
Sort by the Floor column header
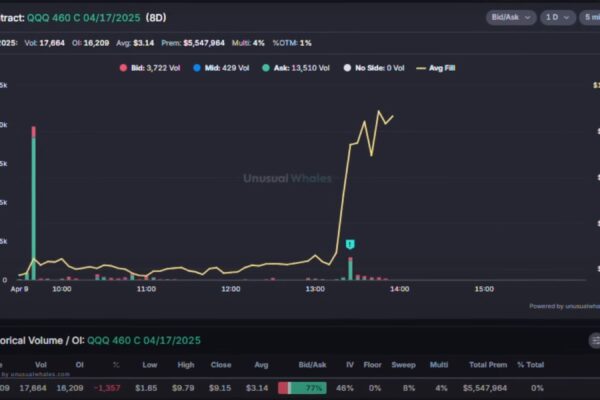click(372, 365)
